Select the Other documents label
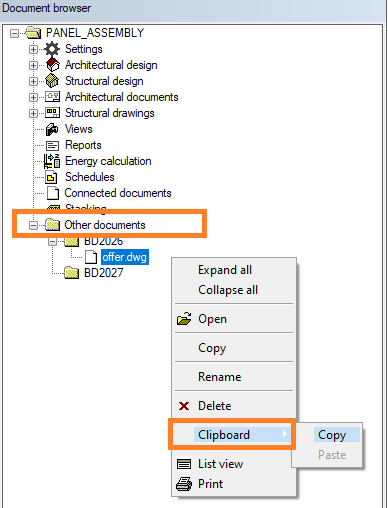 [x=105, y=225]
